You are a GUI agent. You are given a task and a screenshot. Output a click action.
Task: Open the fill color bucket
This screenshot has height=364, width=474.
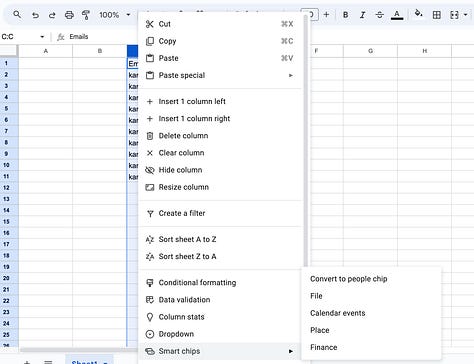point(418,14)
